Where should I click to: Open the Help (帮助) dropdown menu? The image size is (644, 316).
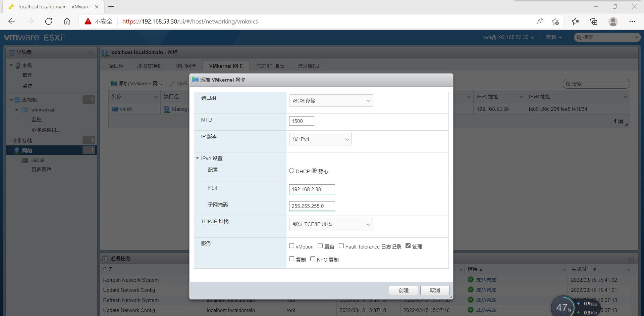[554, 37]
